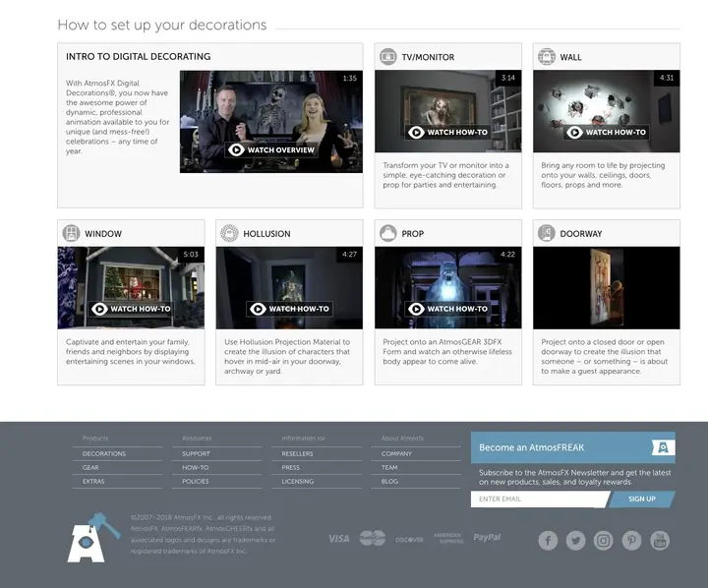Click the Hollusion category icon
This screenshot has height=588, width=708.
(x=229, y=233)
